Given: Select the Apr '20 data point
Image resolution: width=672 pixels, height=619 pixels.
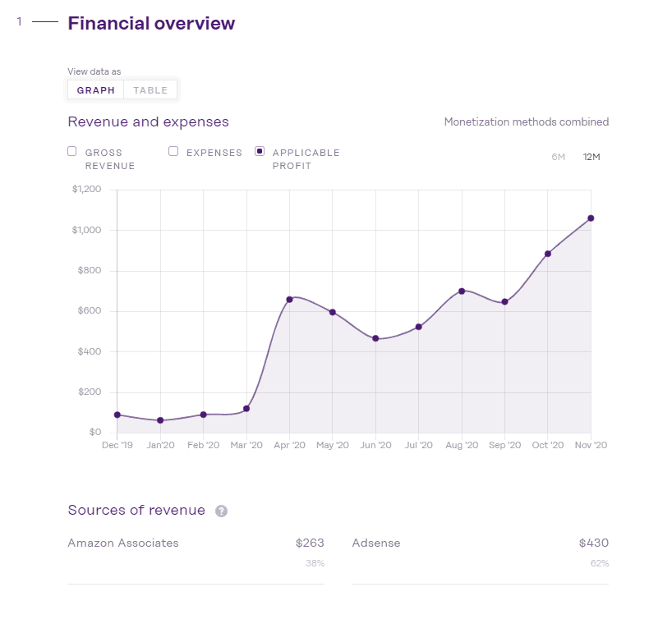Looking at the screenshot, I should tap(289, 300).
